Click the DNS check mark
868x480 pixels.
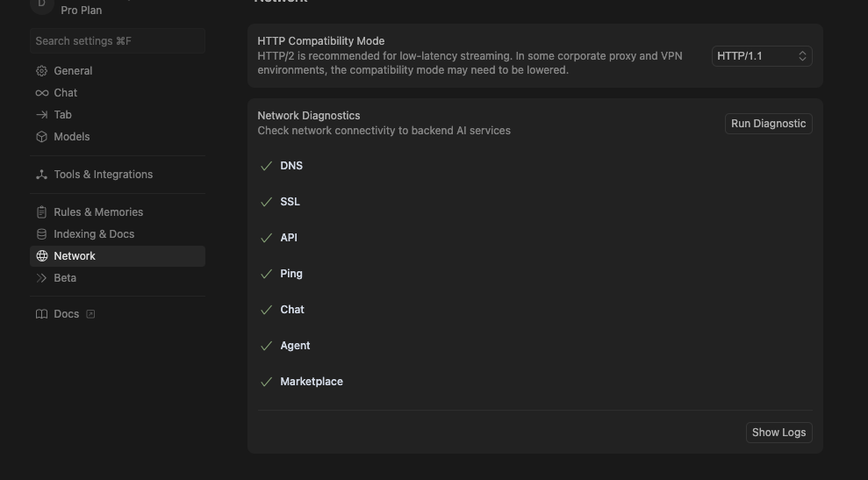[266, 166]
